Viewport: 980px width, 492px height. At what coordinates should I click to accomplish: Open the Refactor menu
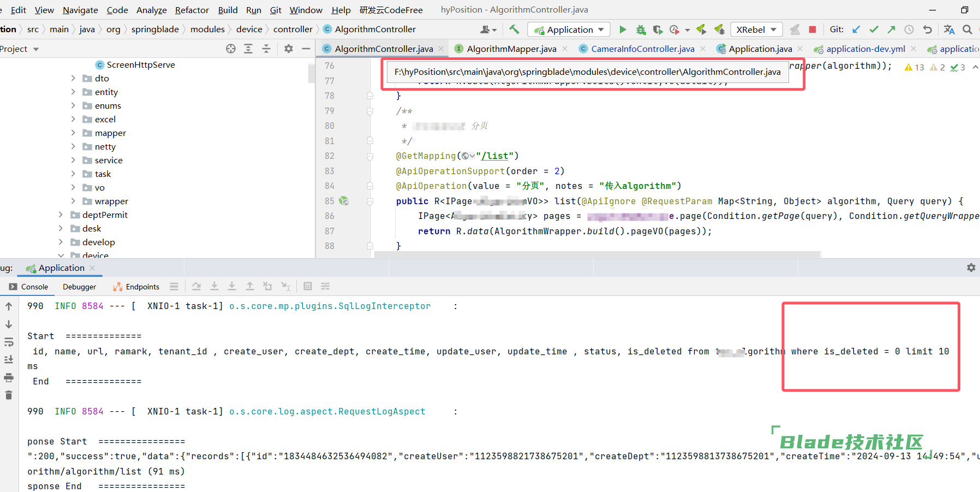point(192,10)
